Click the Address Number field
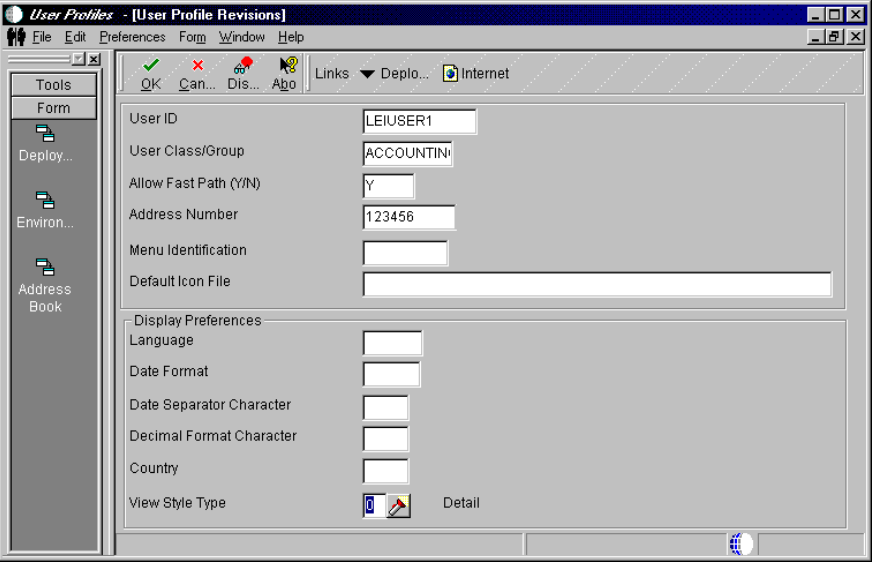 tap(409, 217)
